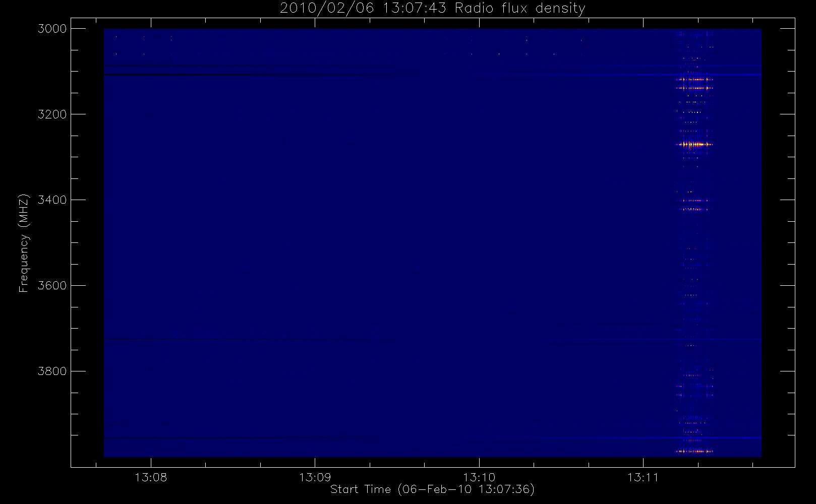Click the plot title '2010/02/06 13:07:43 Radio flux density'

click(433, 8)
